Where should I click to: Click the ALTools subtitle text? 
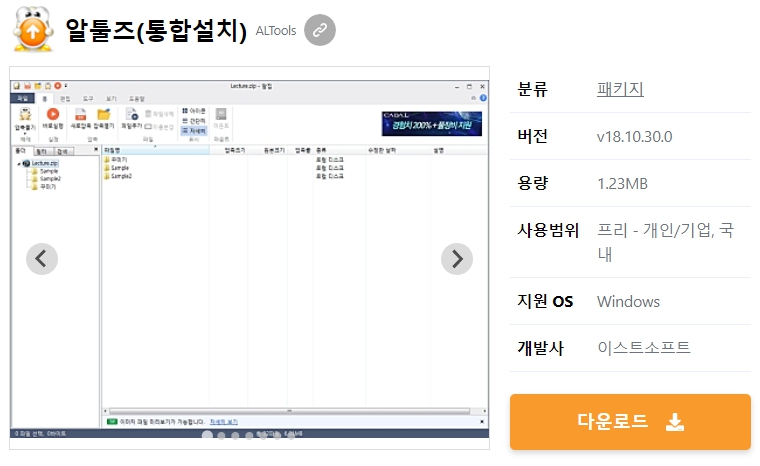coord(276,31)
